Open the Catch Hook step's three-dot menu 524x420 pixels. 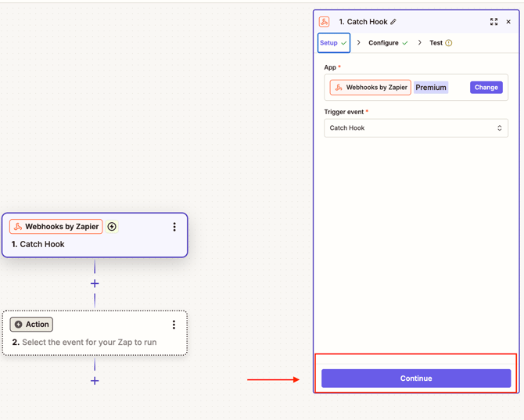174,227
